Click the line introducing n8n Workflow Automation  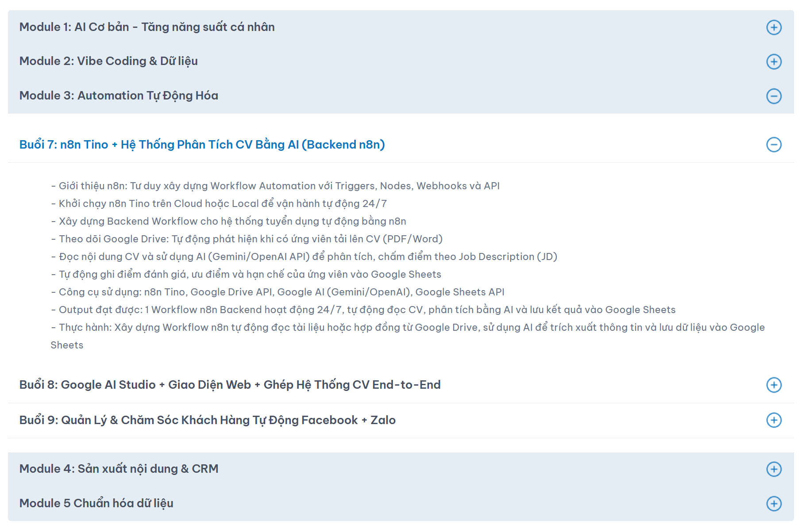(275, 186)
